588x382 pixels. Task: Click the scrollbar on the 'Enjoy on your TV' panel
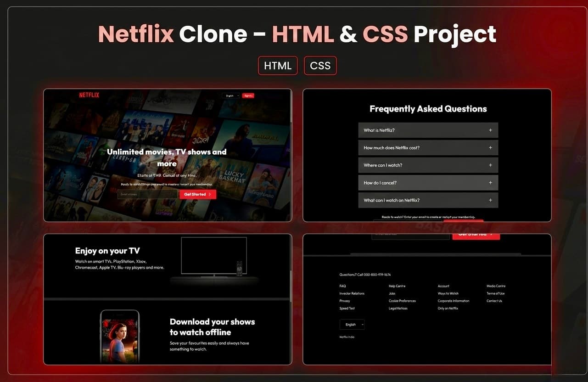pyautogui.click(x=291, y=286)
